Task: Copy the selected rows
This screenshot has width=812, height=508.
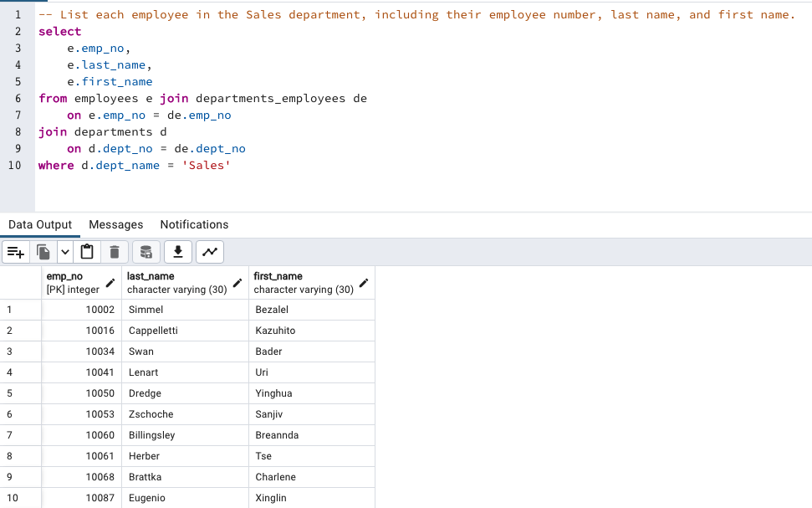Action: [x=43, y=251]
